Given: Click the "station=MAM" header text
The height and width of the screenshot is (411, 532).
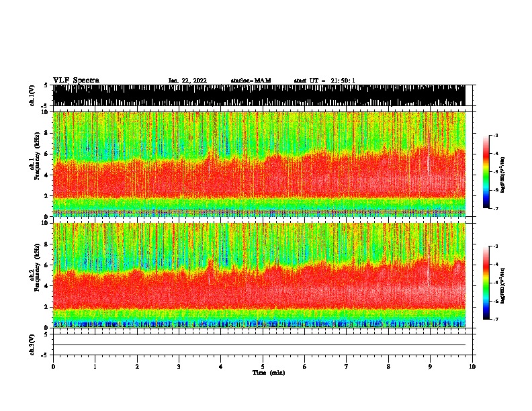Looking at the screenshot, I should click(x=251, y=81).
